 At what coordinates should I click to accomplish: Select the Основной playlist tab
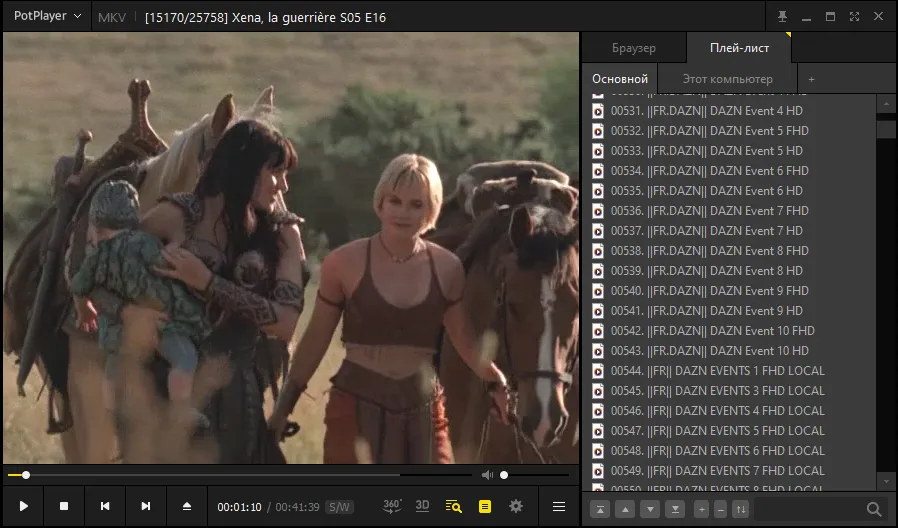(x=620, y=79)
